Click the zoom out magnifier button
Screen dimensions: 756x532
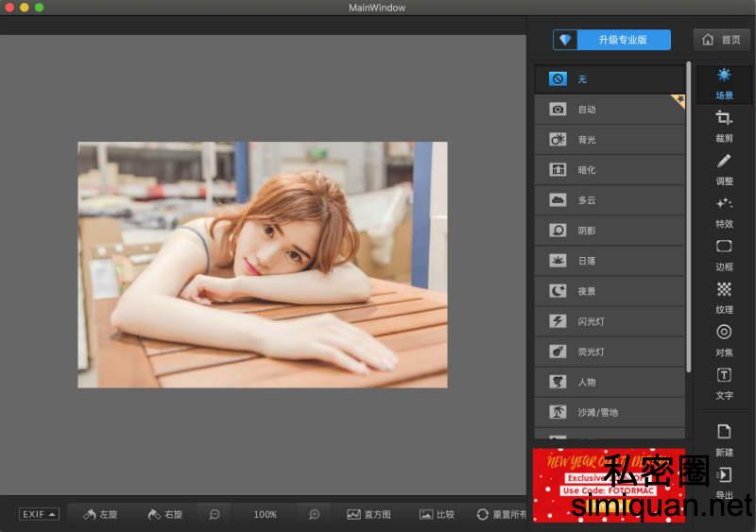click(215, 514)
